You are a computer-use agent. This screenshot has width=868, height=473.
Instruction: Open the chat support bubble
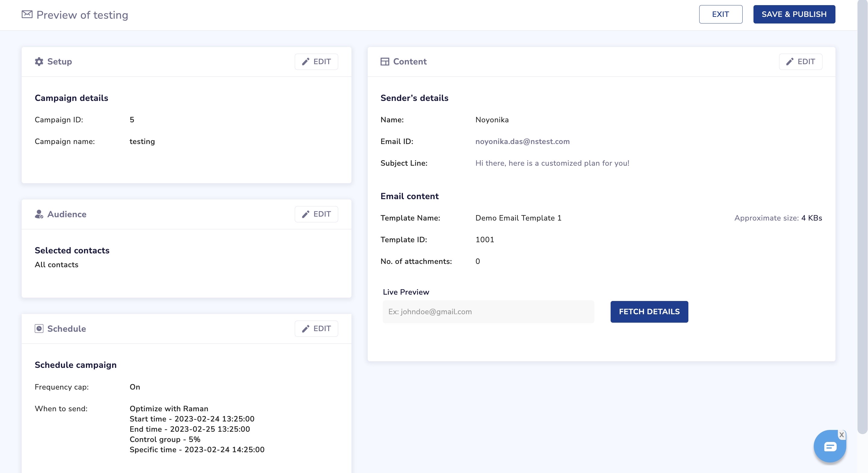pos(830,447)
